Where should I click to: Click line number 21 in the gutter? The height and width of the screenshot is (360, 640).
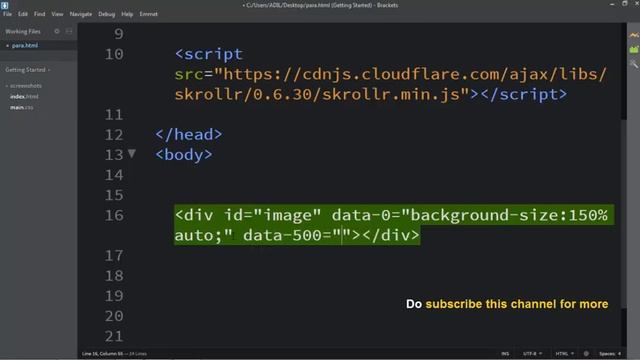114,336
